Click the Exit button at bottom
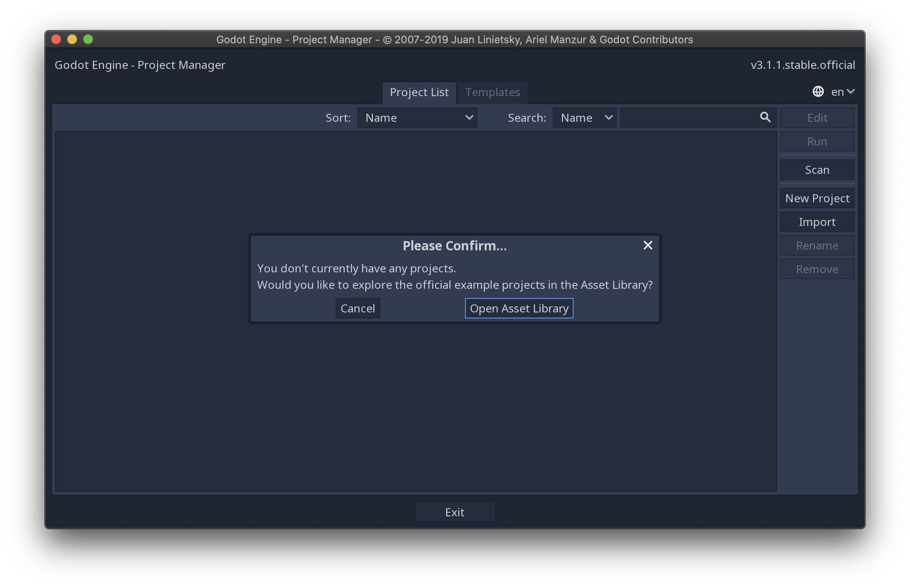910x588 pixels. pos(454,511)
